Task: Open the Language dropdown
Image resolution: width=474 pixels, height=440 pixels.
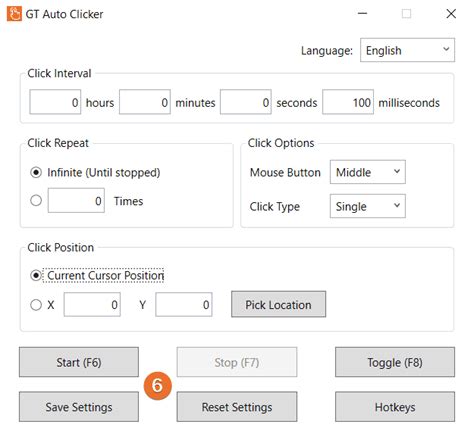Action: 407,50
